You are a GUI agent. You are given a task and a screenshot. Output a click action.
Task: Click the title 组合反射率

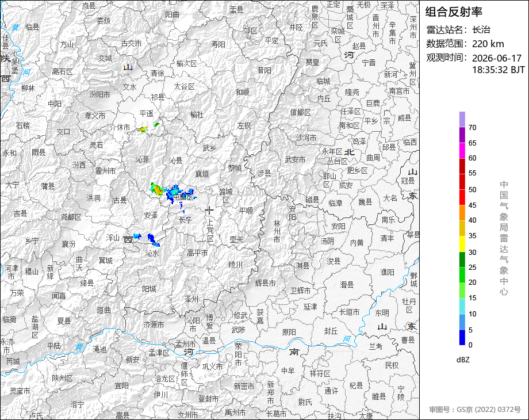point(454,12)
